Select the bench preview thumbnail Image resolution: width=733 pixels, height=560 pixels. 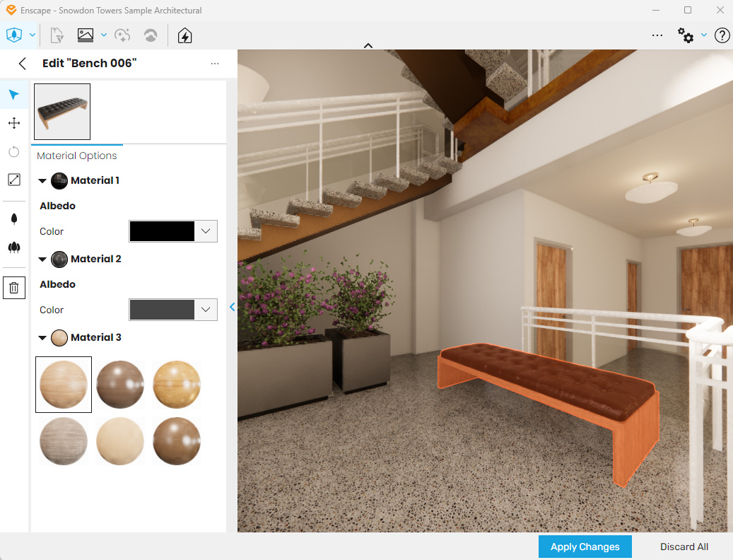(x=62, y=112)
